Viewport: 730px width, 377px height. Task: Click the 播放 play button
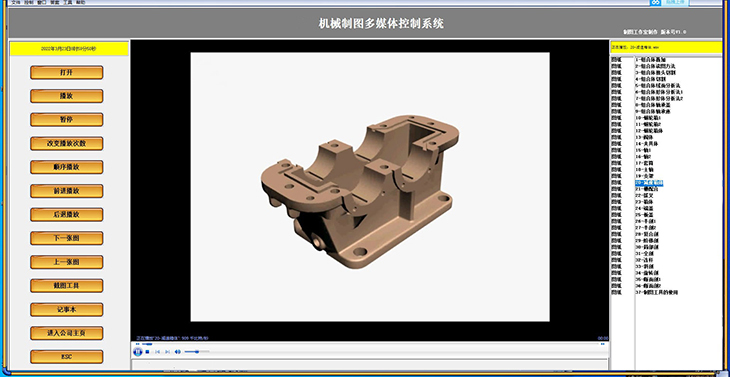point(67,96)
